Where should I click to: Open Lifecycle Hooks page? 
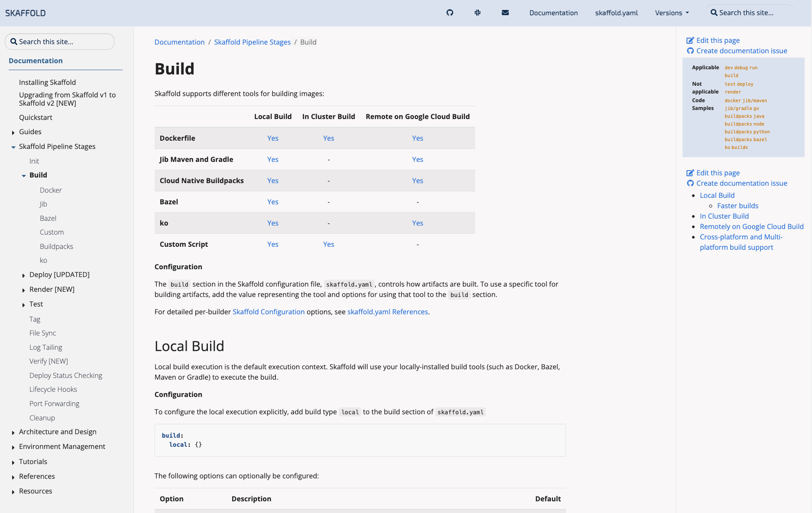pos(53,389)
